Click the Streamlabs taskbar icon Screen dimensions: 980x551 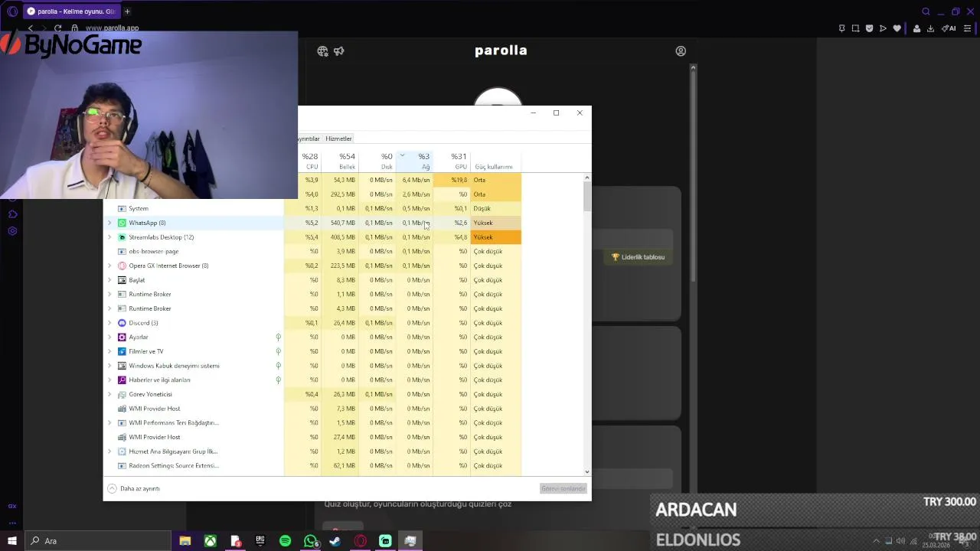click(x=385, y=541)
